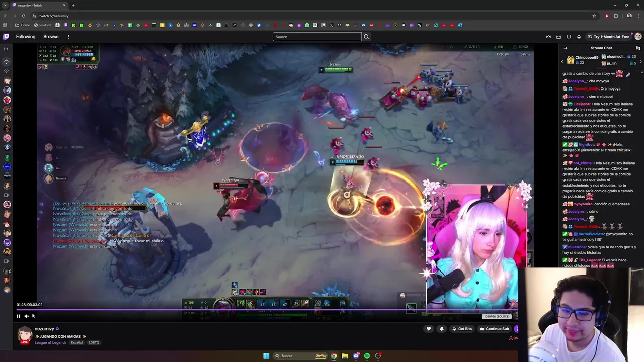Go to Following page
Viewport: 644px width, 362px height.
pos(26,37)
